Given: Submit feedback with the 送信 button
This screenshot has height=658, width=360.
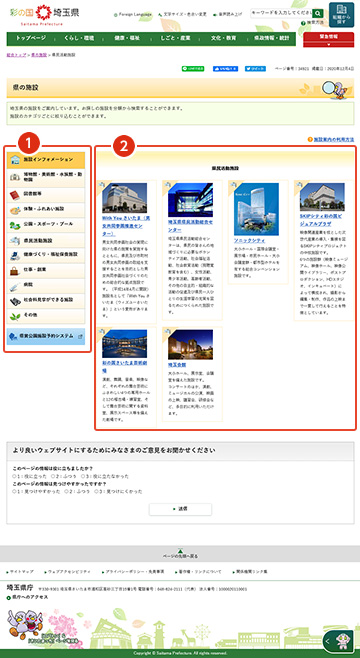Looking at the screenshot, I should point(180,509).
